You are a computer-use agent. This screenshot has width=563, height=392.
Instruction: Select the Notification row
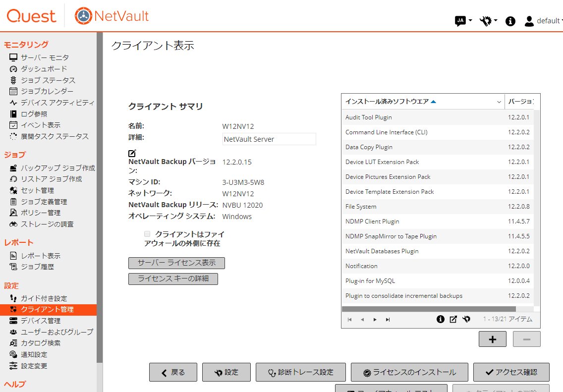point(437,266)
